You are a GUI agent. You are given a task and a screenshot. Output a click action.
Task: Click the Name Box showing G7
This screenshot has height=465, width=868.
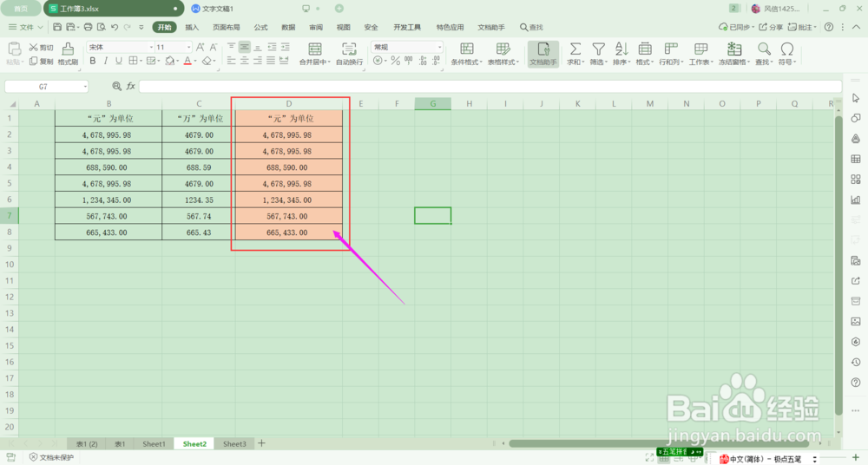click(x=47, y=87)
